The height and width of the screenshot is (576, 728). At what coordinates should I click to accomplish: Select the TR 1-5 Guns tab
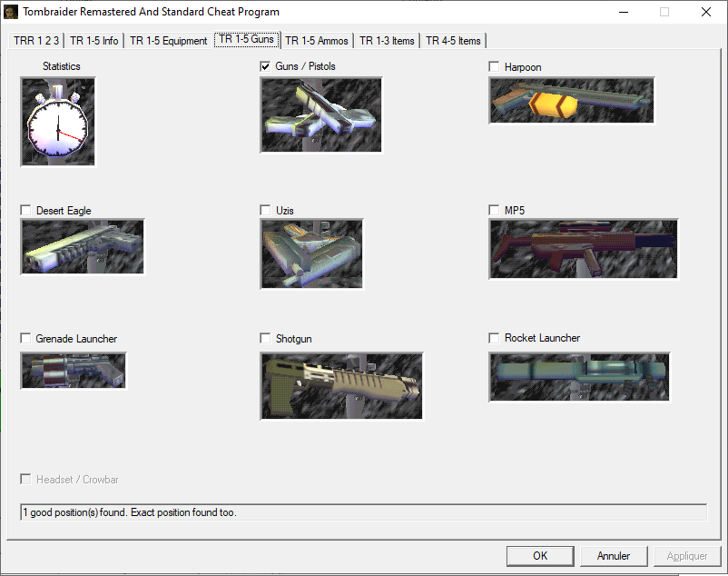point(247,39)
